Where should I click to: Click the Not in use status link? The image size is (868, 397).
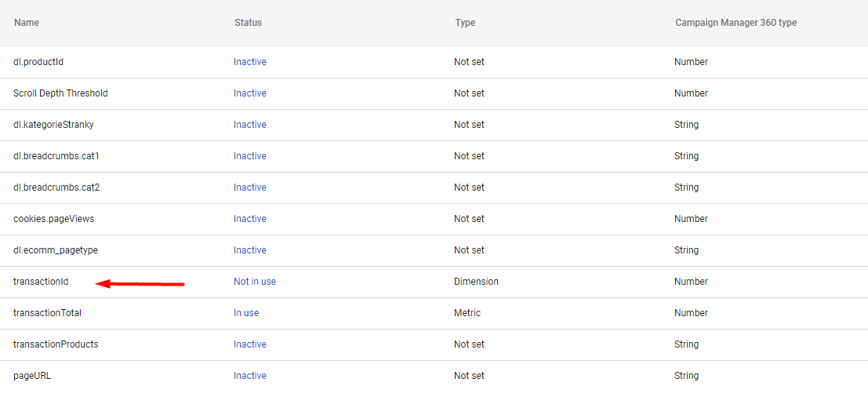pyautogui.click(x=255, y=282)
